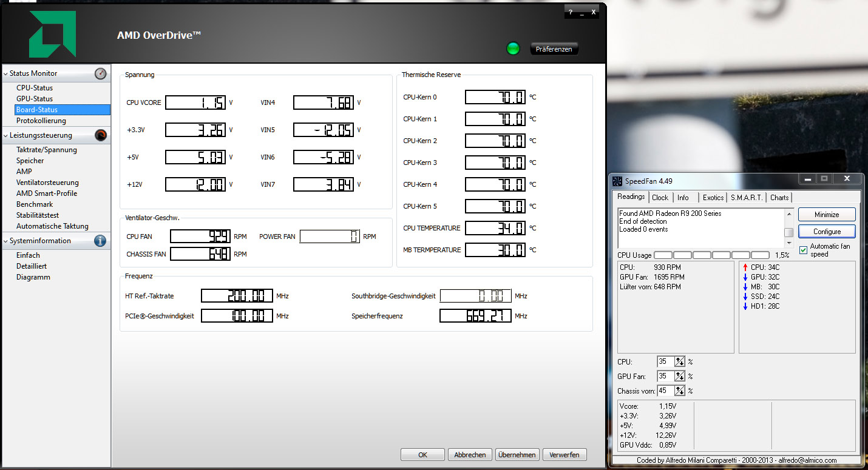Image resolution: width=868 pixels, height=470 pixels.
Task: Click the VIN5 value -12.05
Action: (x=324, y=130)
